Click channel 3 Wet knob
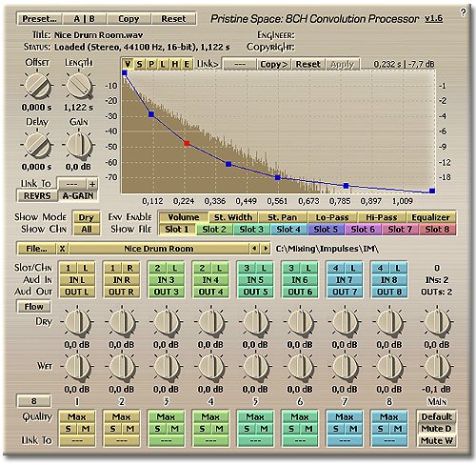This screenshot has height=465, width=476. (166, 367)
